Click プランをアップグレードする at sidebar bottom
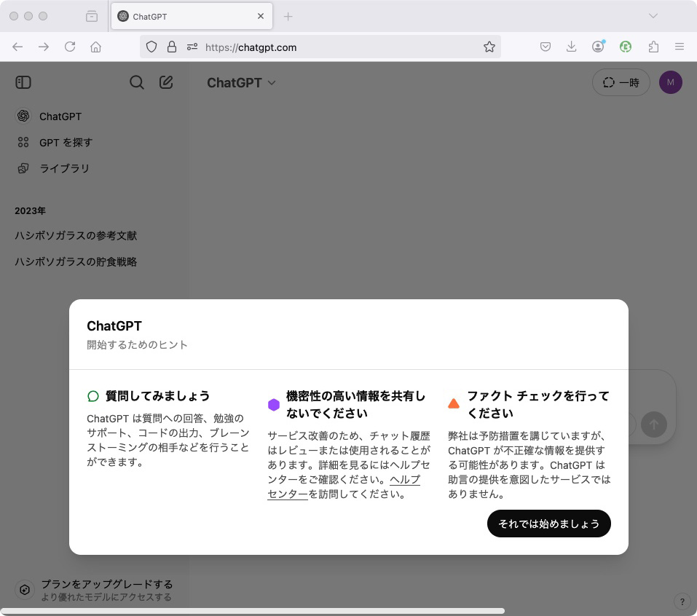Viewport: 697px width, 616px height. (x=106, y=584)
